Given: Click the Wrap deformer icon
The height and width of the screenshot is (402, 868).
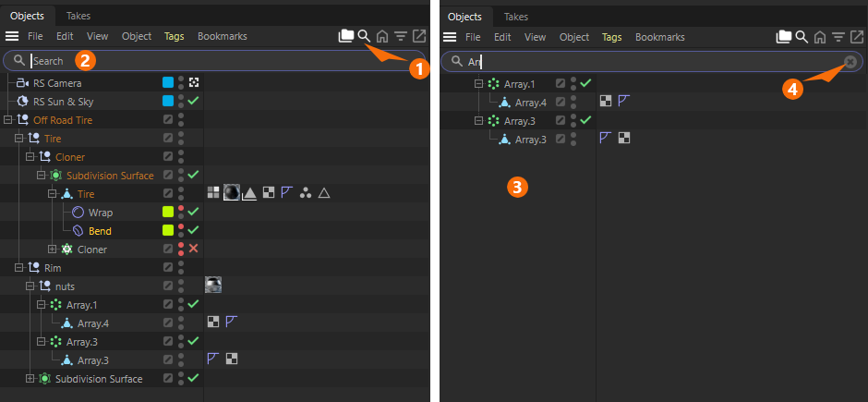Looking at the screenshot, I should click(x=78, y=212).
